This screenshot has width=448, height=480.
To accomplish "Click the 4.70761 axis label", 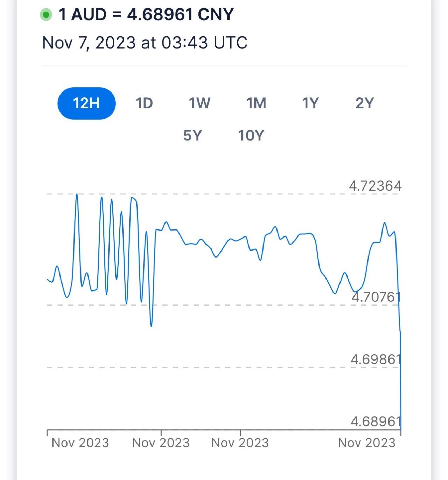I will (376, 297).
